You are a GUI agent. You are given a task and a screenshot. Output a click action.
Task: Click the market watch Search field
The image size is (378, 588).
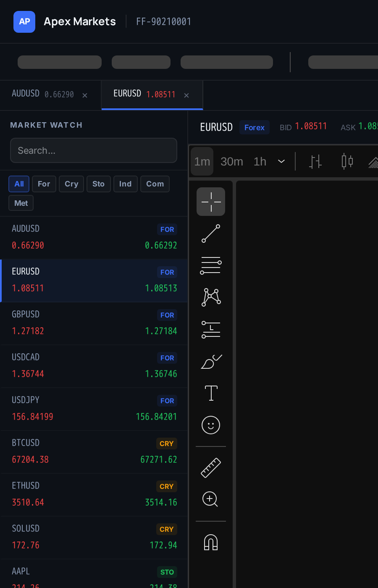click(x=94, y=150)
